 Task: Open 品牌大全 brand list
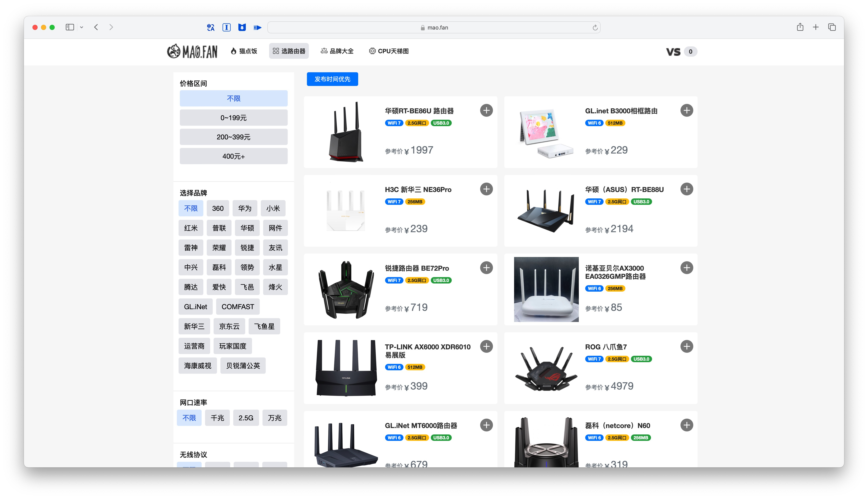click(x=337, y=51)
